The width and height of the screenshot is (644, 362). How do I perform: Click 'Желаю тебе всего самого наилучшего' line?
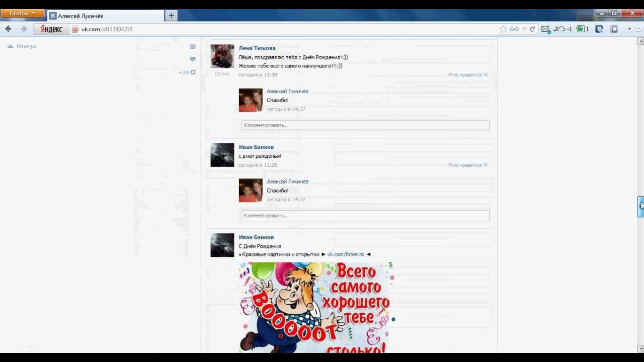coord(290,66)
